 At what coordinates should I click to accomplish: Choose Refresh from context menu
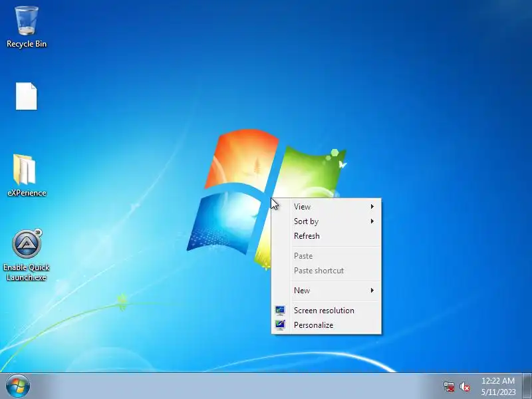point(327,236)
